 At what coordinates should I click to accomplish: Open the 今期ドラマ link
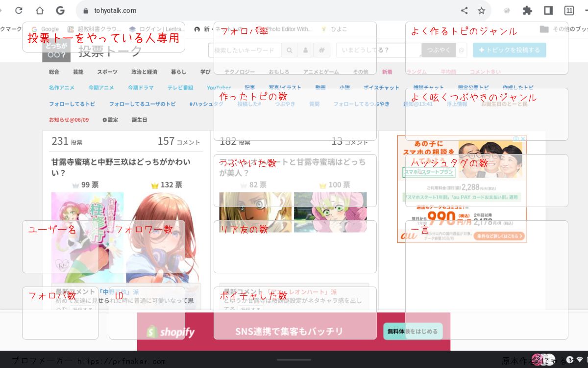tap(141, 88)
